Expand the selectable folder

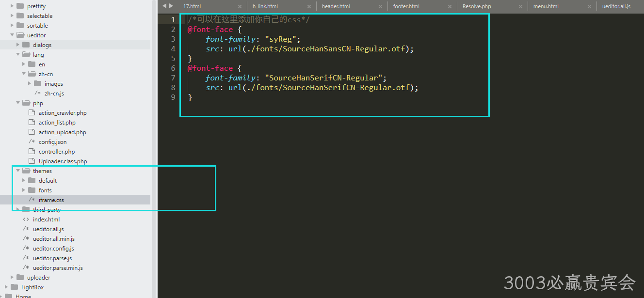pyautogui.click(x=12, y=16)
